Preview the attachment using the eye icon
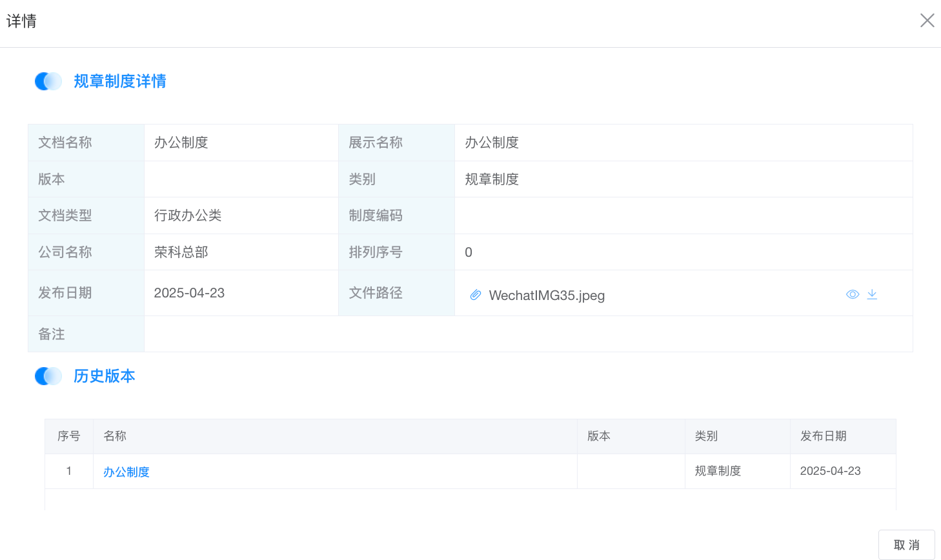The width and height of the screenshot is (941, 560). [x=852, y=294]
